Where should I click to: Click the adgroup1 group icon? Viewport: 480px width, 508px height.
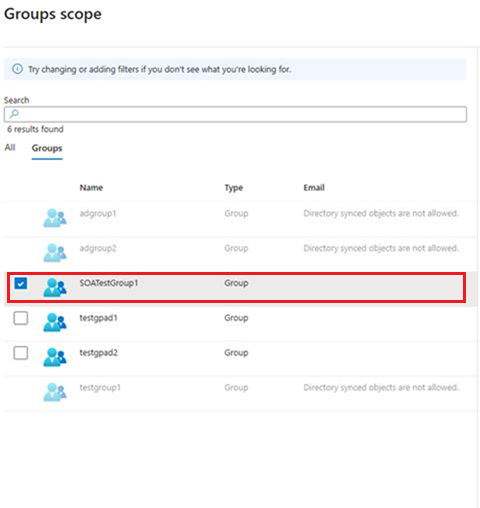[x=55, y=218]
